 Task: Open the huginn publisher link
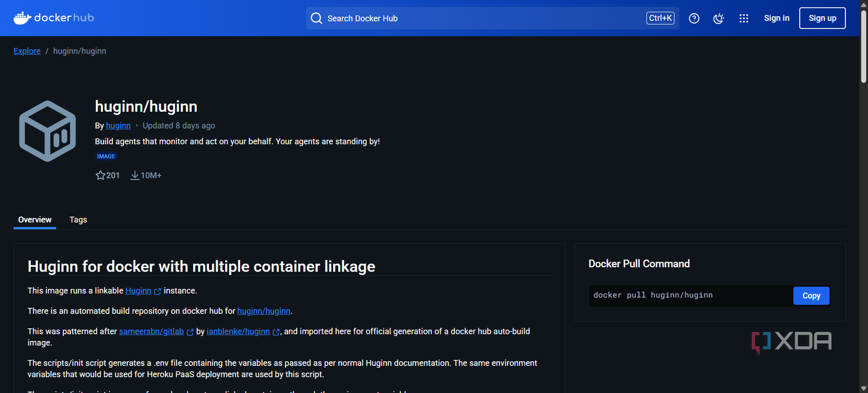[x=118, y=126]
